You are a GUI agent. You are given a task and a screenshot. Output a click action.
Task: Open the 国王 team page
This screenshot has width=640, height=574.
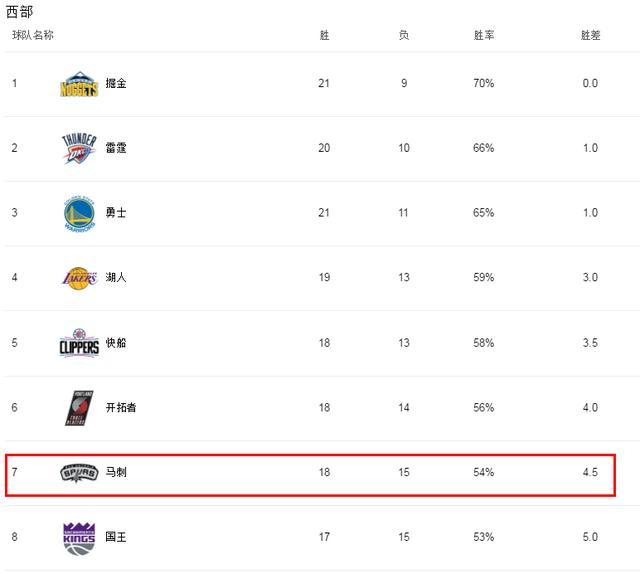coord(116,537)
